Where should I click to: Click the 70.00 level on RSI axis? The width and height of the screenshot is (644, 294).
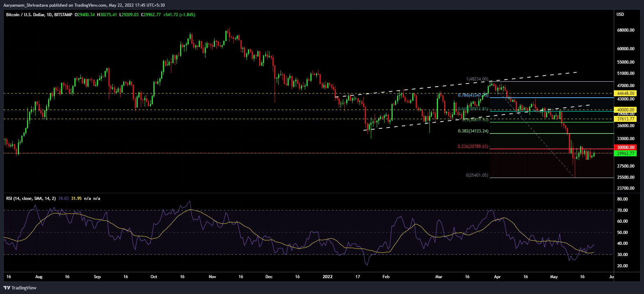(x=622, y=210)
